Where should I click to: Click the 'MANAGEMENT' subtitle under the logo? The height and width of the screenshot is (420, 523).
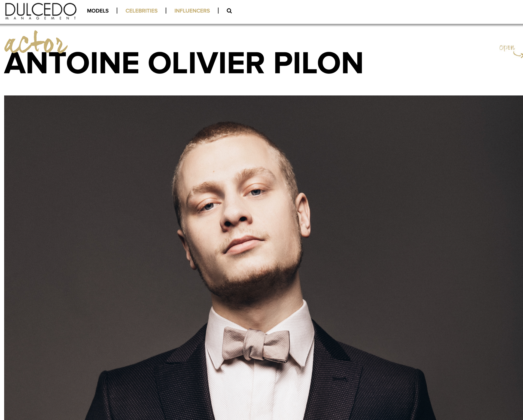click(x=41, y=18)
